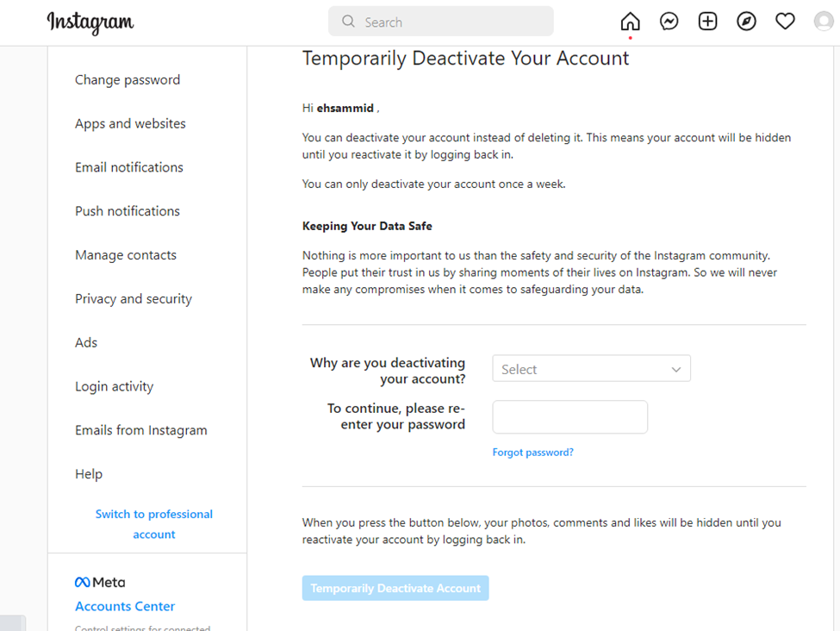Open Meta Accounts Center link
840x631 pixels.
click(x=125, y=607)
